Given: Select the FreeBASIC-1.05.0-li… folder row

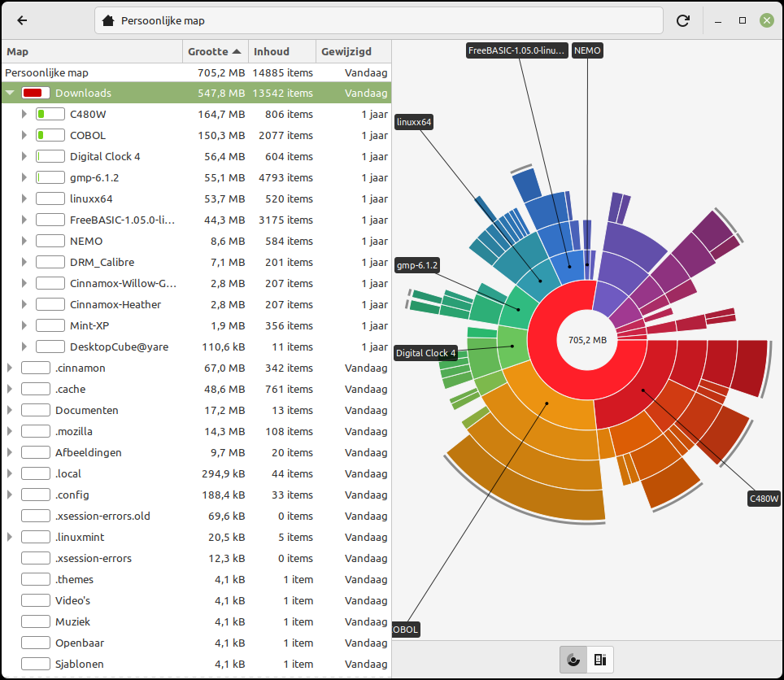Looking at the screenshot, I should click(197, 220).
